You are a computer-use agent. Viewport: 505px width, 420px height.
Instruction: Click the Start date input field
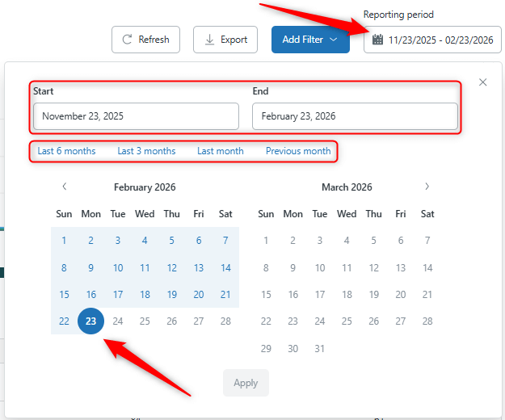click(x=136, y=116)
